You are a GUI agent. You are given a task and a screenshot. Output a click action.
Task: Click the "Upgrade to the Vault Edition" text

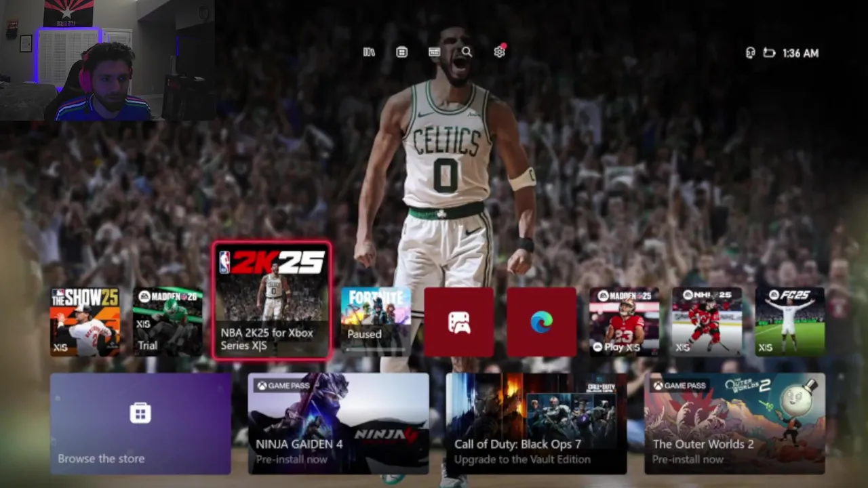tap(522, 460)
